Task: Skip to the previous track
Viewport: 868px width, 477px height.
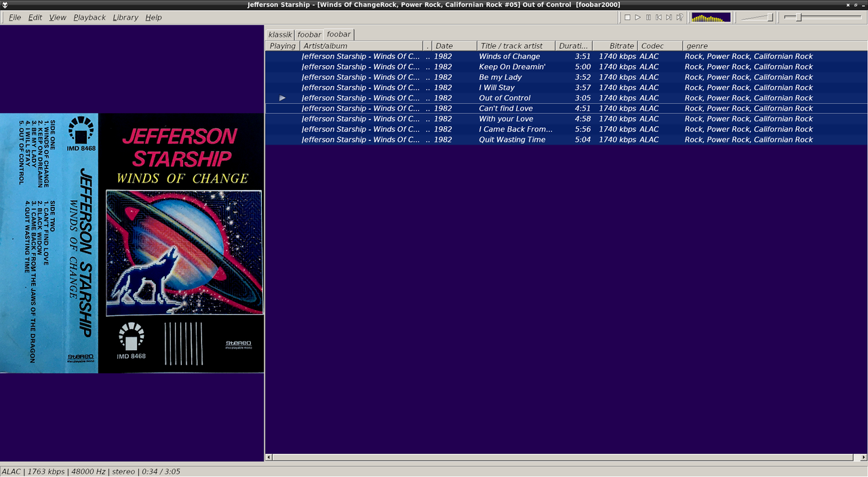Action: pos(658,17)
